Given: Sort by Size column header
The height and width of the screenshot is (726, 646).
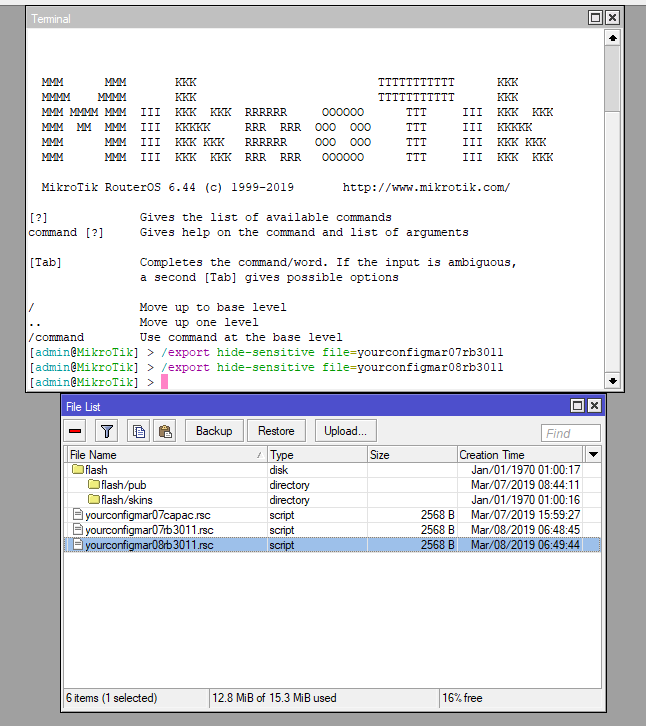Looking at the screenshot, I should pos(412,455).
